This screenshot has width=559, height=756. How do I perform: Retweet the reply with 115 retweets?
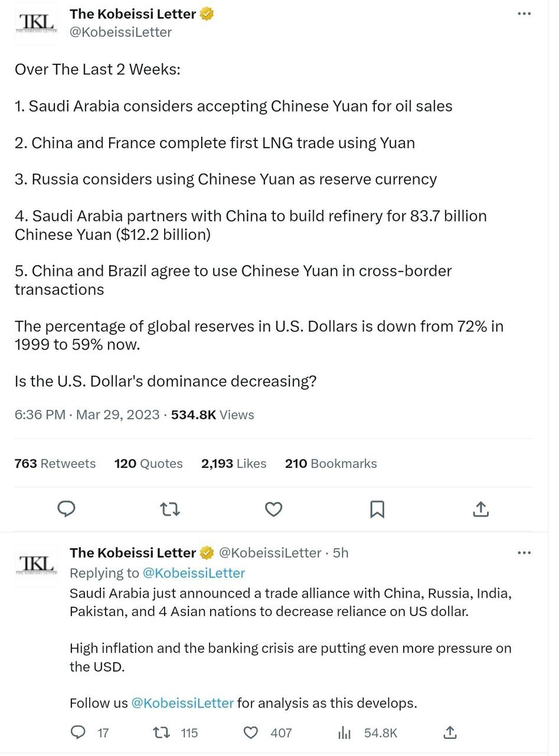click(161, 733)
